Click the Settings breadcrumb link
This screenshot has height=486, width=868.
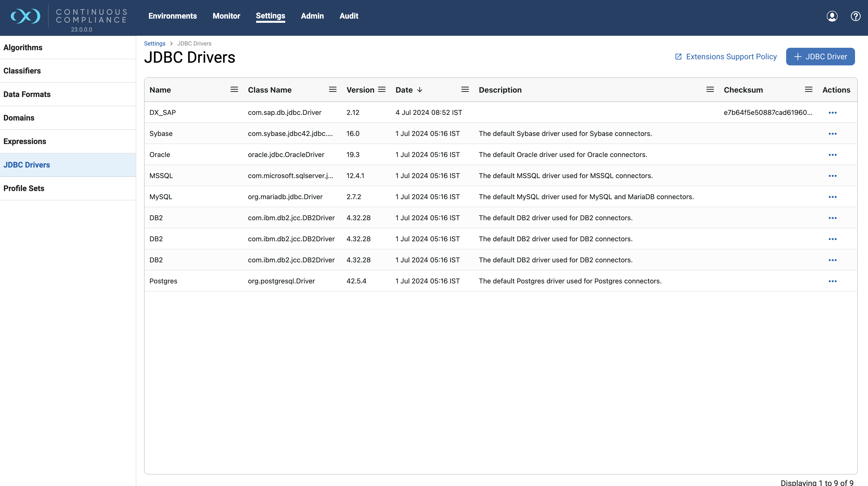tap(155, 43)
